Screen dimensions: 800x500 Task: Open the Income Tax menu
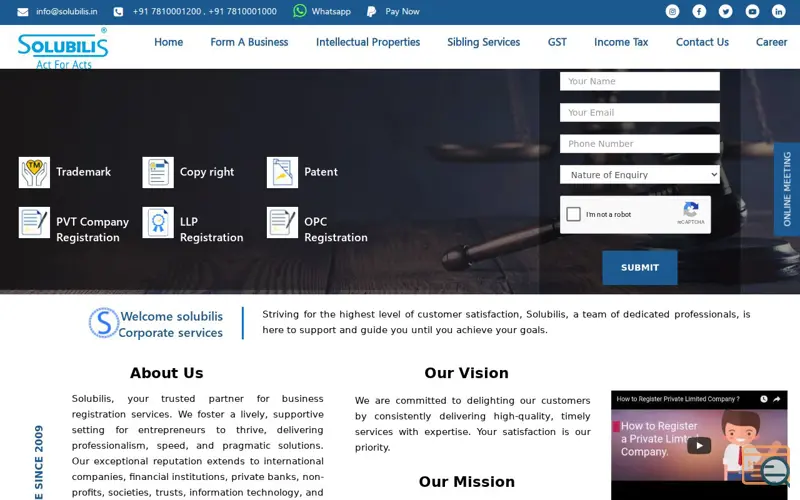(621, 42)
